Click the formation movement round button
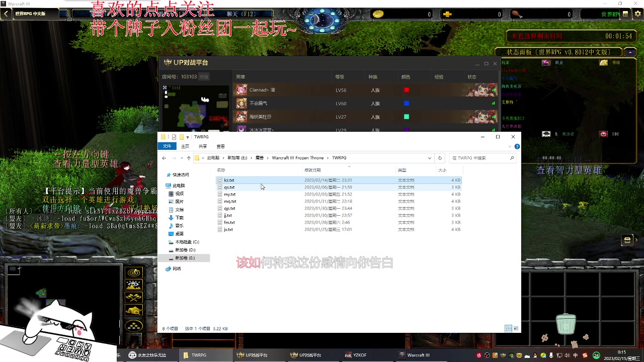Screen dimensions: 644x362 133,326
